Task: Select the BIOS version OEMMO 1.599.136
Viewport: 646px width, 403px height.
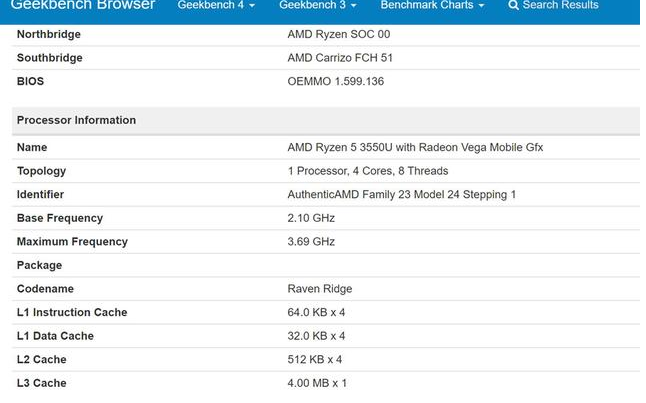Action: point(335,81)
